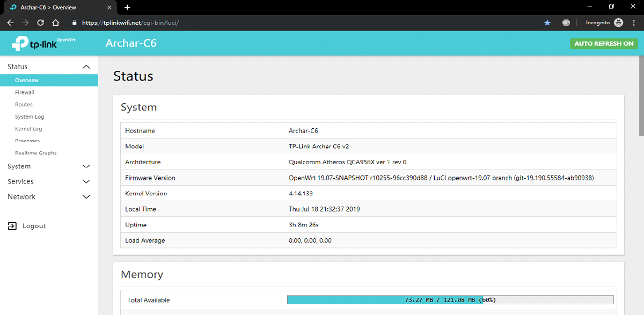Image resolution: width=644 pixels, height=315 pixels.
Task: Open the Firewall status page
Action: (25, 92)
